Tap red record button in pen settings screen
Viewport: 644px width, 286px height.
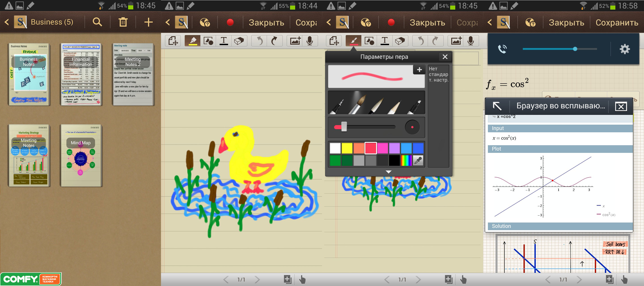[x=391, y=23]
